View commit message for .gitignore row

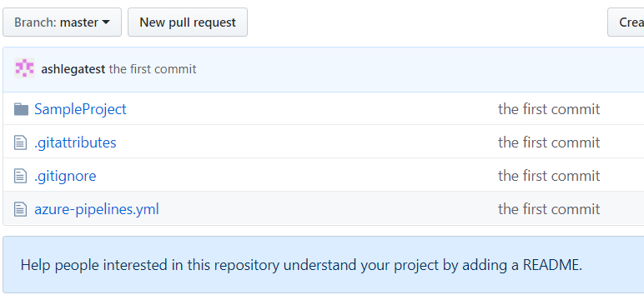549,176
